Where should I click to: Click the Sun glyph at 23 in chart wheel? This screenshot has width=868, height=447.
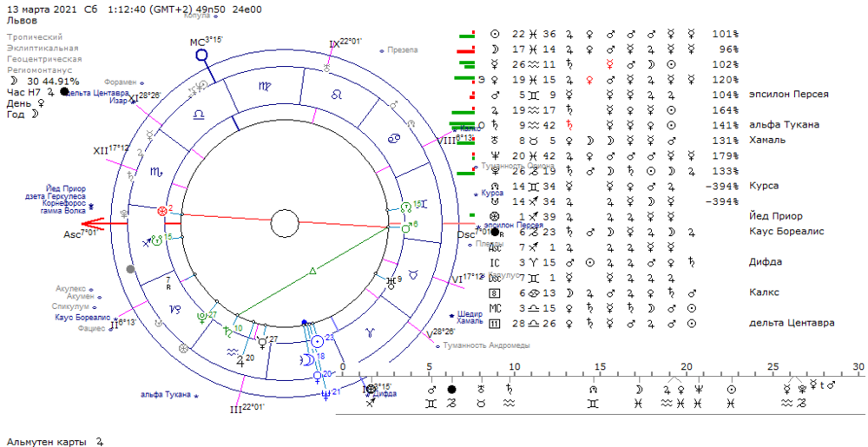coord(316,341)
